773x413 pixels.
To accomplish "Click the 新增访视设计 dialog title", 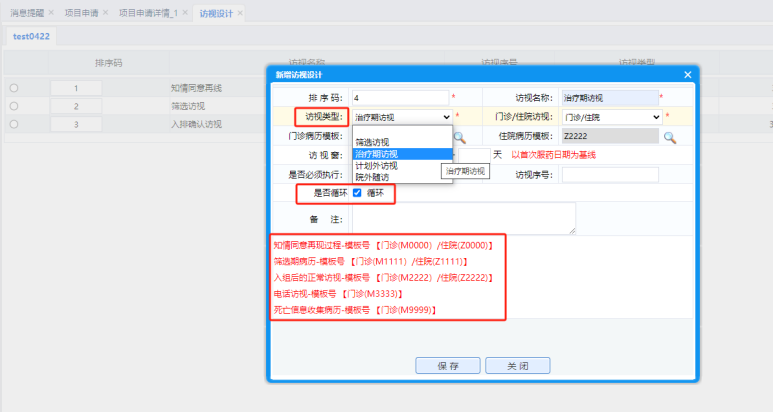I will click(299, 75).
